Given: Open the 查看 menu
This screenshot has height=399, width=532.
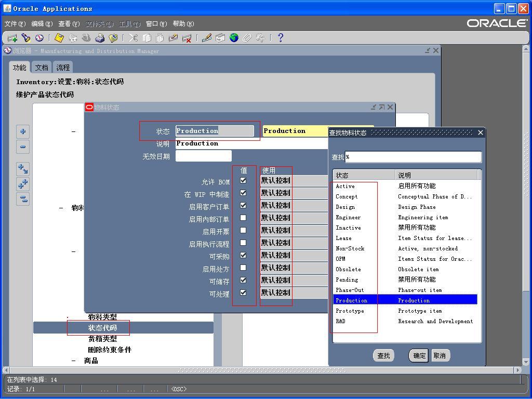Looking at the screenshot, I should pos(69,24).
